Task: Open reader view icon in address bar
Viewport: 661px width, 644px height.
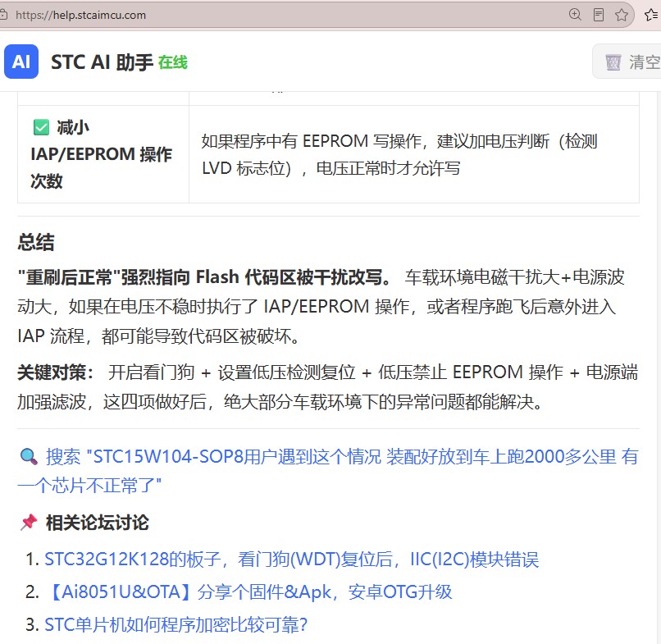Action: [598, 15]
